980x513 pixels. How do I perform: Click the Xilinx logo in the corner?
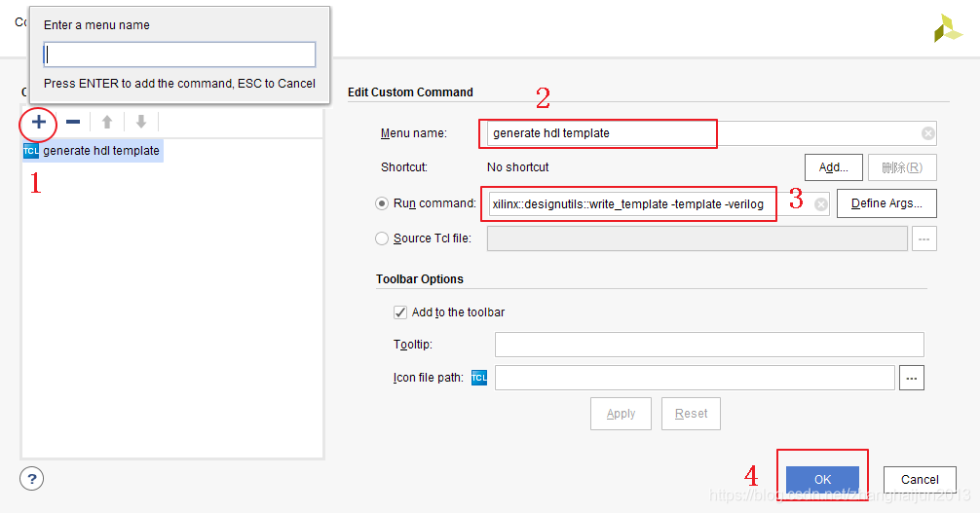(x=948, y=29)
